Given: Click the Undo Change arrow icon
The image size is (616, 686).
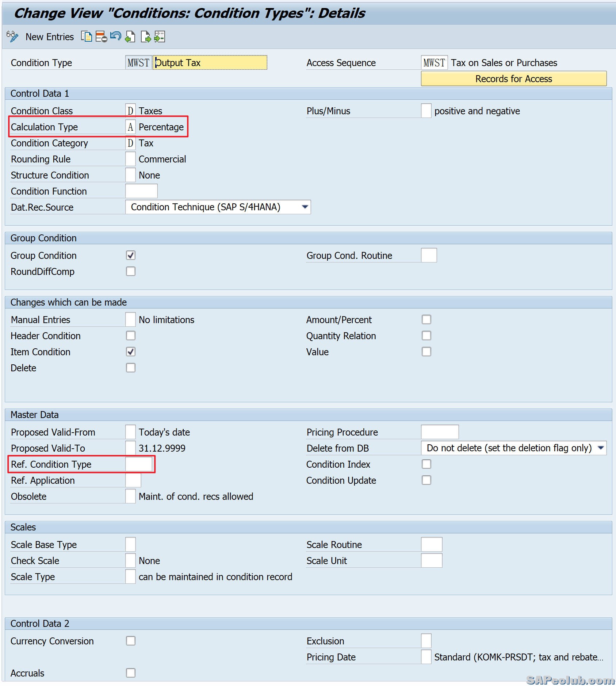Looking at the screenshot, I should (115, 37).
